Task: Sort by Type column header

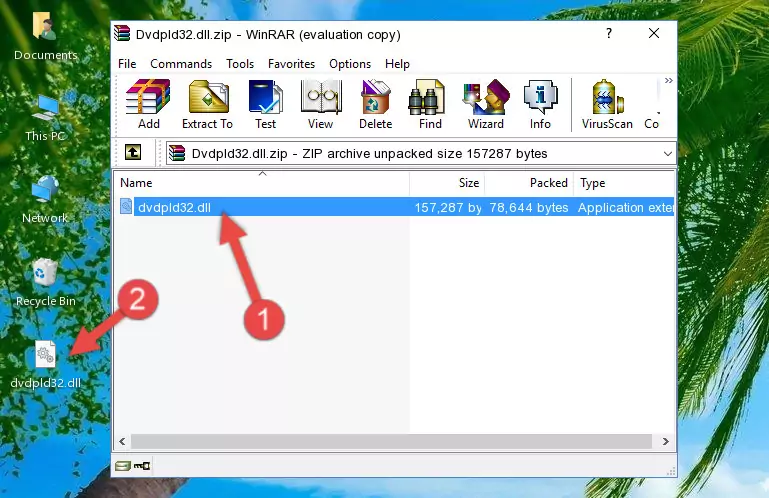Action: click(624, 183)
